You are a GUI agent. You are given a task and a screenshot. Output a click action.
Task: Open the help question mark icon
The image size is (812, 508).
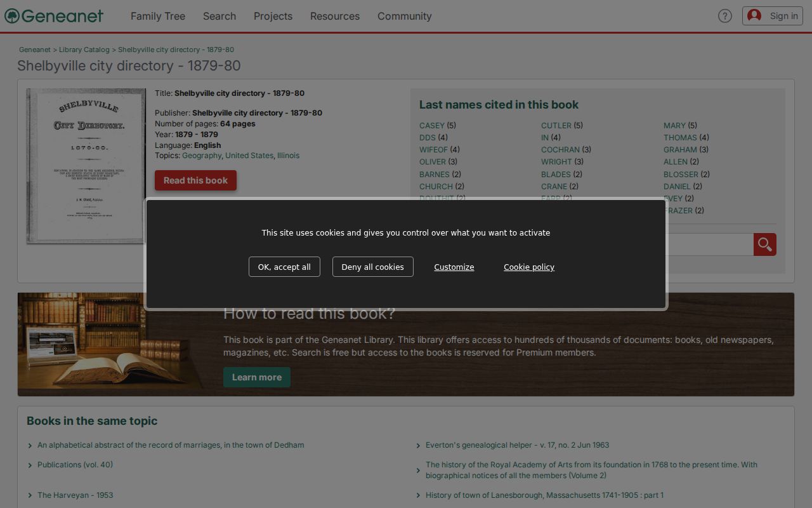(725, 16)
